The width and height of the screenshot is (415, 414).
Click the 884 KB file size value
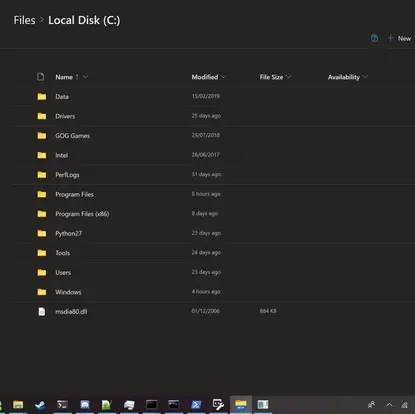pos(268,311)
